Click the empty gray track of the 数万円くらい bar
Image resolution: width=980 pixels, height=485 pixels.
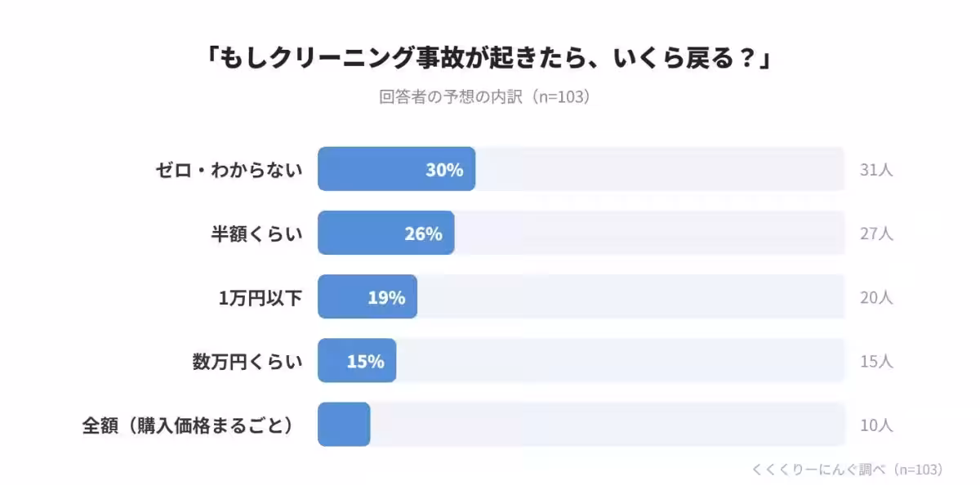point(621,361)
